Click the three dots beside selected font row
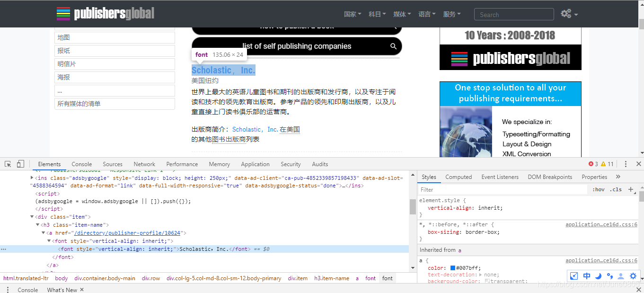The image size is (644, 293). coord(4,249)
